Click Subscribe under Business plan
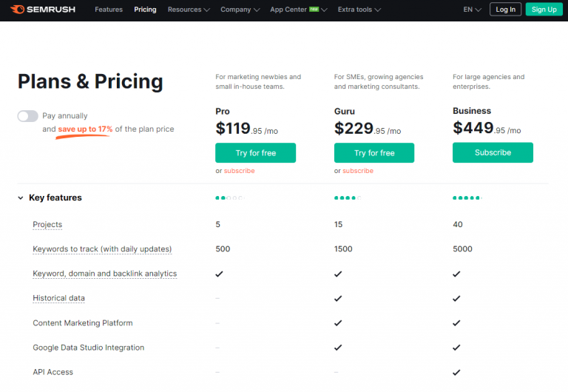This screenshot has width=568, height=392. click(x=493, y=152)
